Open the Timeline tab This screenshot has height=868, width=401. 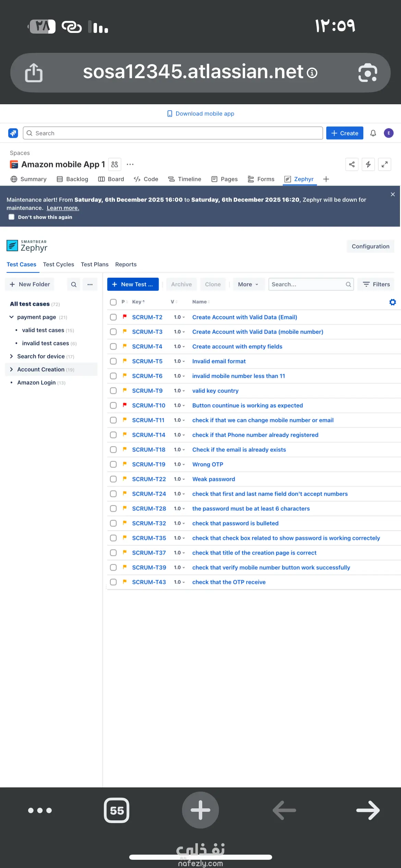coord(184,179)
